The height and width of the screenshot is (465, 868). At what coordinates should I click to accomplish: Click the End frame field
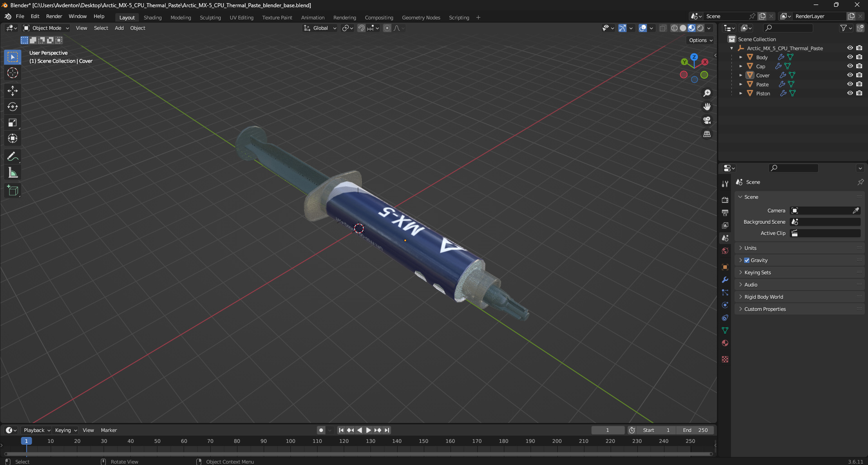tap(695, 430)
